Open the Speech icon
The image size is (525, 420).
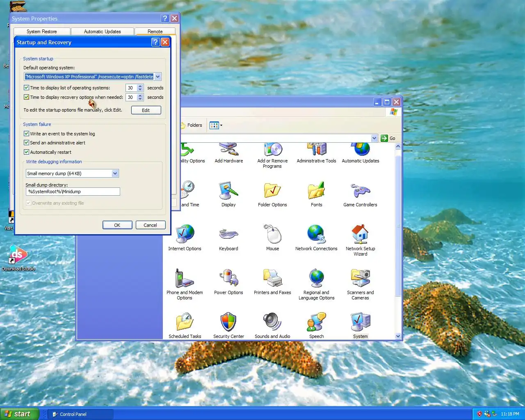tap(316, 326)
